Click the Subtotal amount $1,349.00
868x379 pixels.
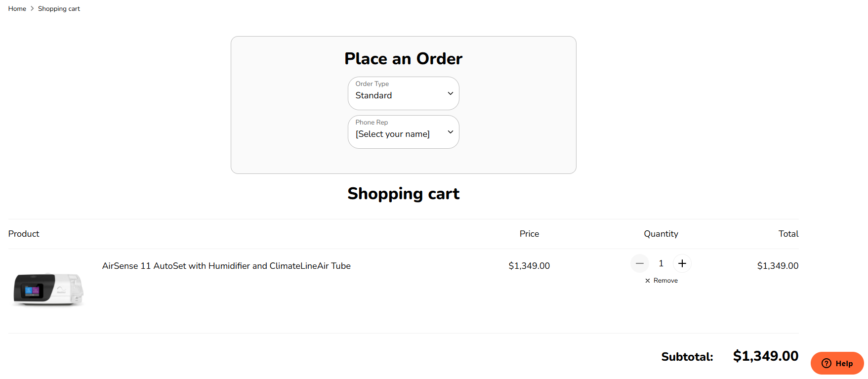pos(766,356)
